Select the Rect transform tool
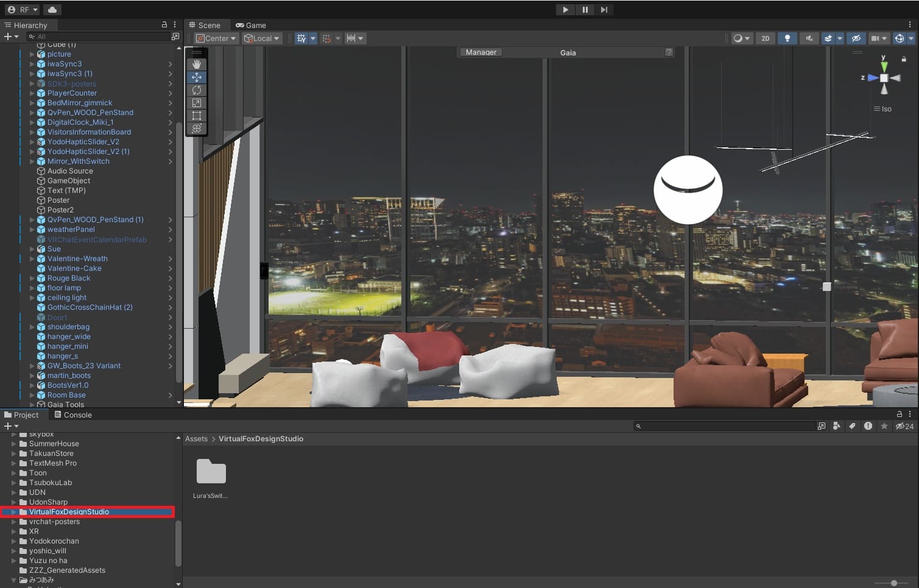Viewport: 919px width, 588px height. coord(197,116)
